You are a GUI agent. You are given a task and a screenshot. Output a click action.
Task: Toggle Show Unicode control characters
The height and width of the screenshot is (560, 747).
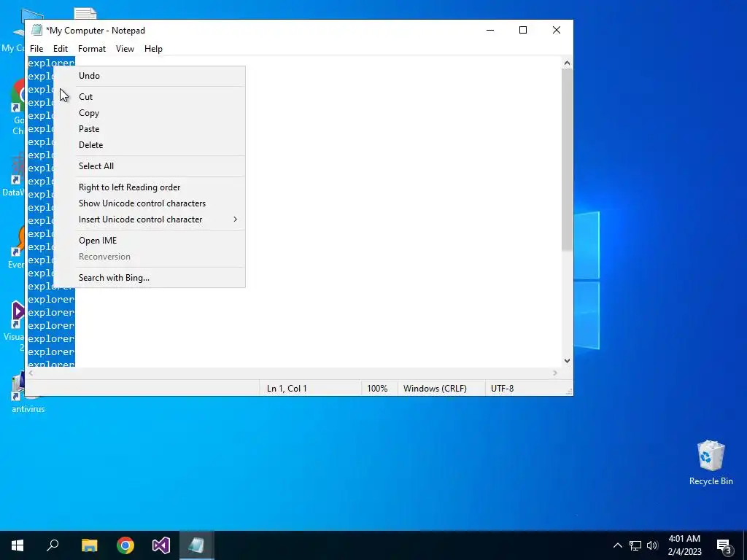point(149,203)
